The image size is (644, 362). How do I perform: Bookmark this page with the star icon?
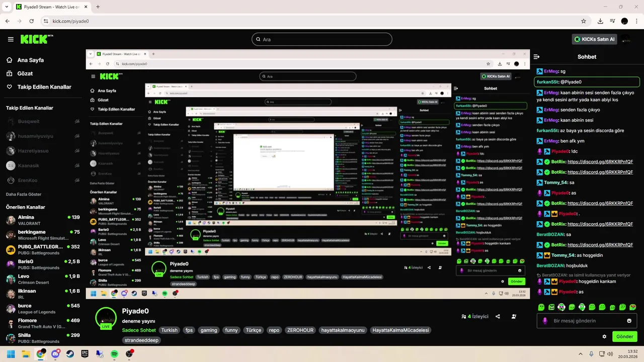[584, 21]
